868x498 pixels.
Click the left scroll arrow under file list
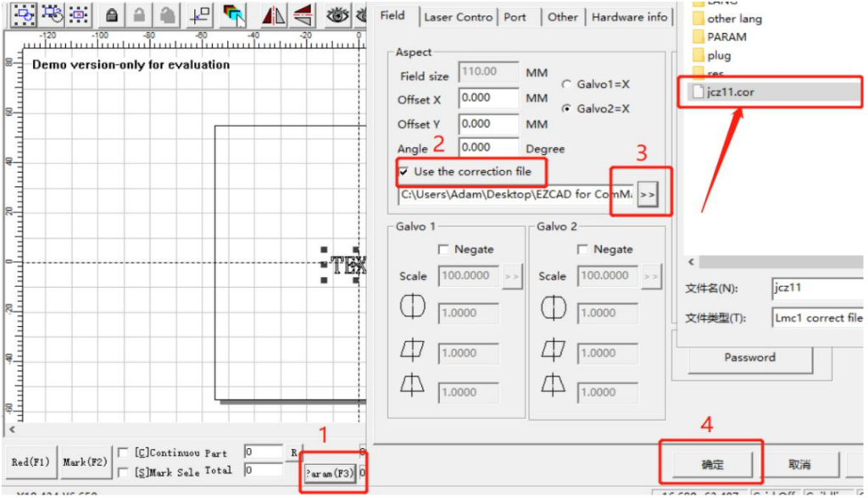[x=691, y=263]
